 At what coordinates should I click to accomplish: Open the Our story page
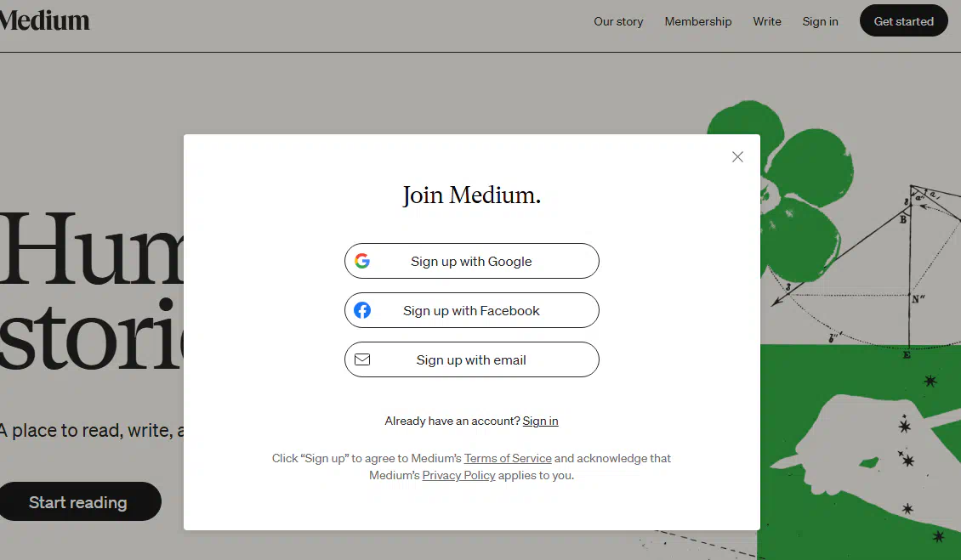click(x=618, y=21)
